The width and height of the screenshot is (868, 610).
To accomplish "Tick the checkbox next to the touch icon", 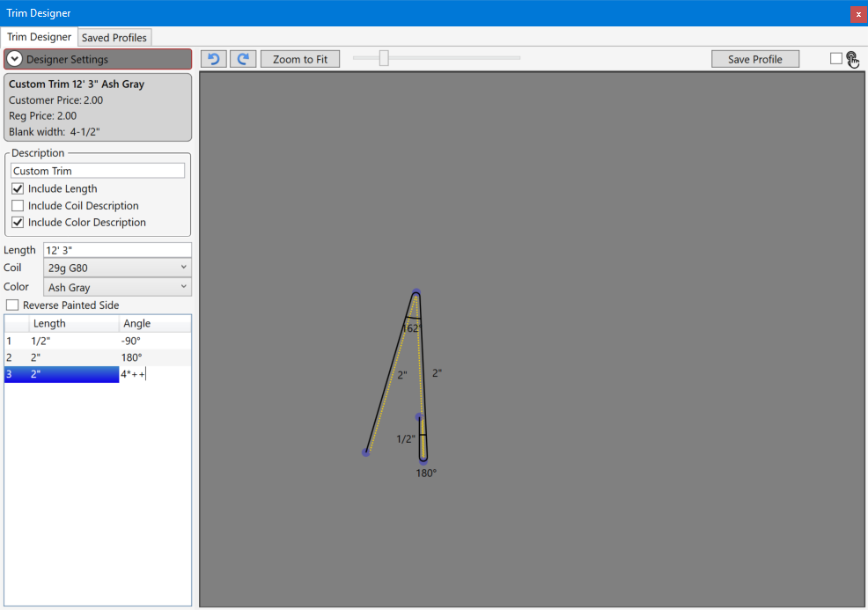I will 835,59.
